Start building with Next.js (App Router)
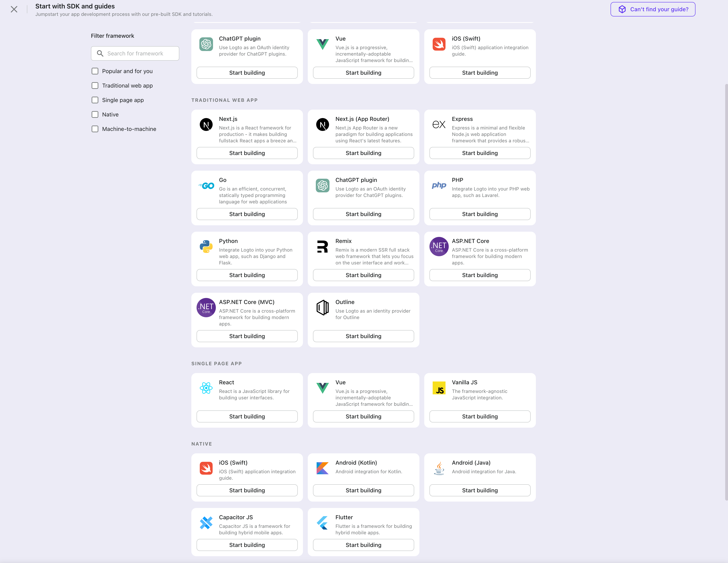The width and height of the screenshot is (728, 563). [x=363, y=153]
